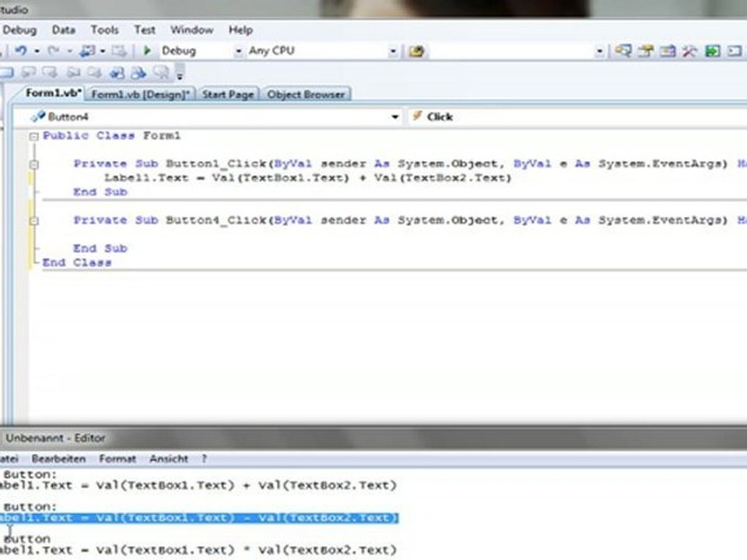The image size is (747, 560).
Task: Click the Find text input field
Action: point(512,51)
